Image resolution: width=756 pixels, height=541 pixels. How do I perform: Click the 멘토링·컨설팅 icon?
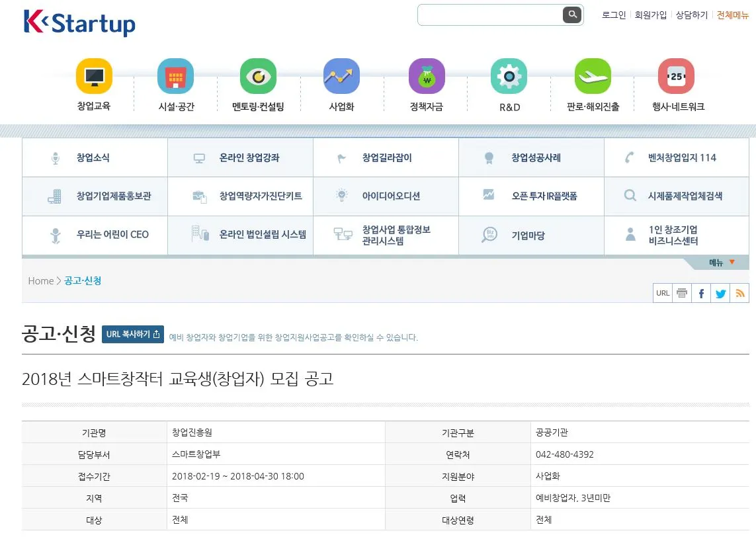pyautogui.click(x=258, y=75)
